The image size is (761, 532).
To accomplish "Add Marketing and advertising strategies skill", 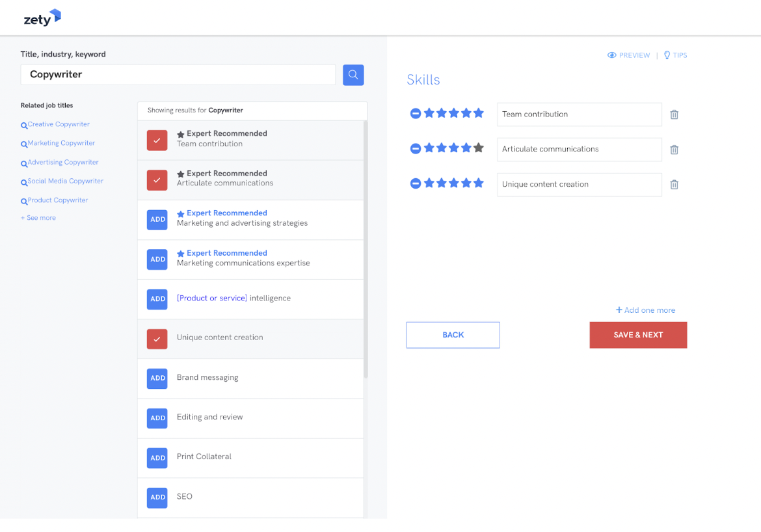I will tap(157, 220).
